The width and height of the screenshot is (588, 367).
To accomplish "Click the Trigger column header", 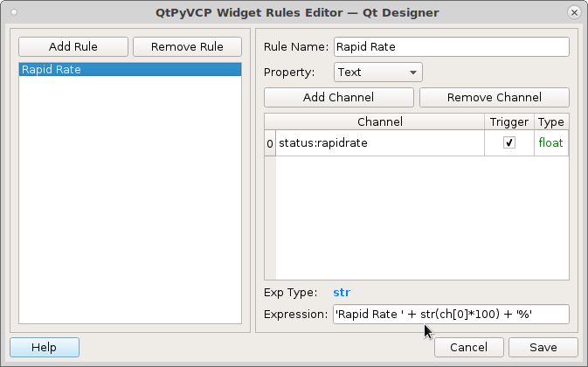I will coord(508,121).
